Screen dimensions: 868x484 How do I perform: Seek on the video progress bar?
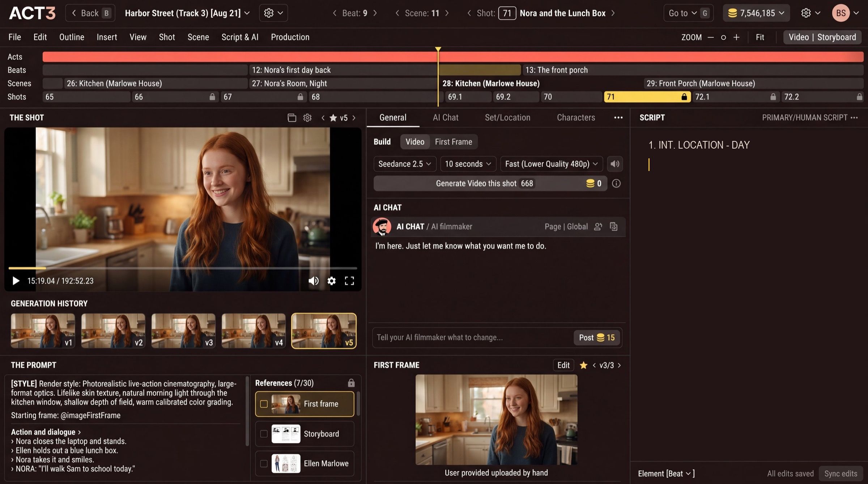(183, 268)
